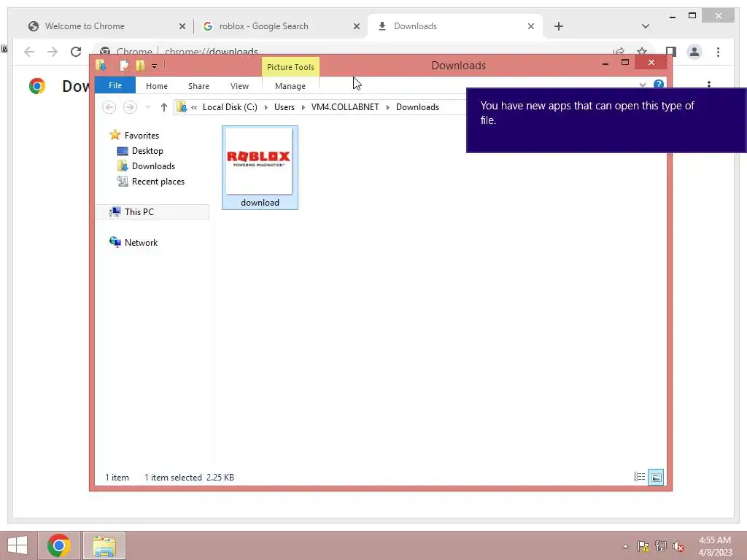Open the Manage ribbon tab

290,86
